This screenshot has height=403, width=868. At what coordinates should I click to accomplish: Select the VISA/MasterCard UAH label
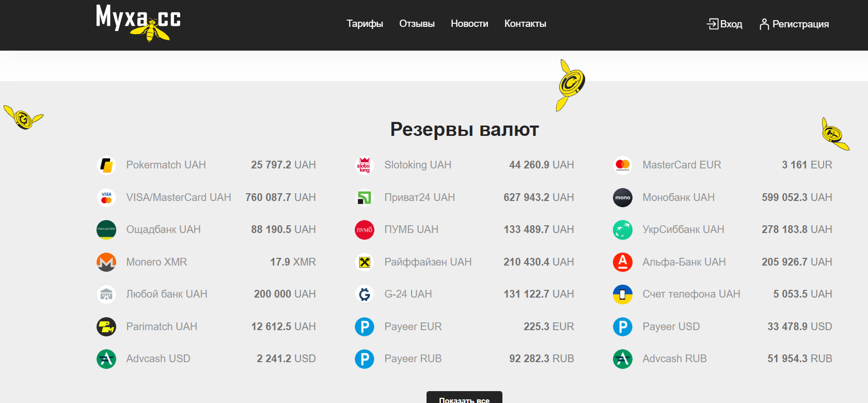179,197
